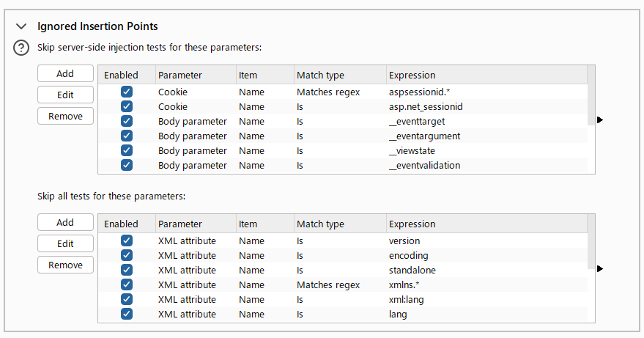Select the standalone XML attribute row

pos(412,271)
